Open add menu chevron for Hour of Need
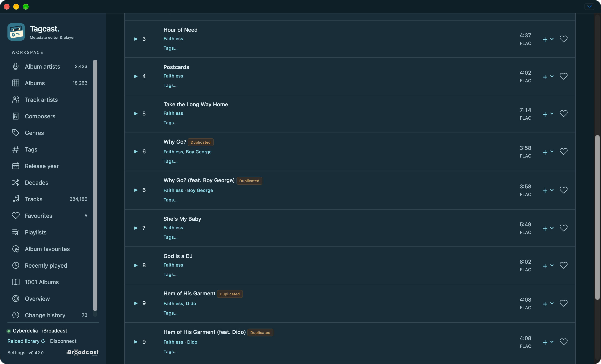The width and height of the screenshot is (601, 364). [552, 39]
